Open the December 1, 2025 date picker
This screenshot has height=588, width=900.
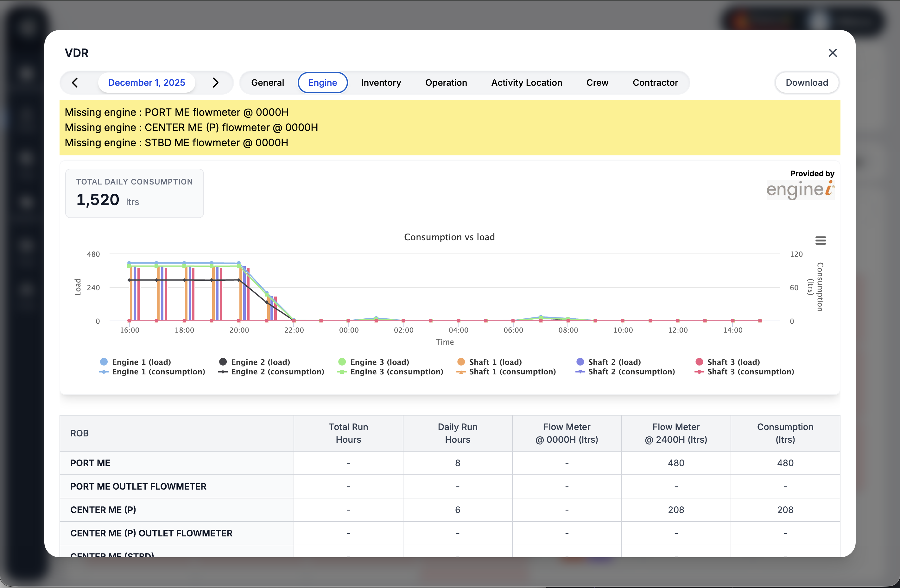tap(147, 82)
